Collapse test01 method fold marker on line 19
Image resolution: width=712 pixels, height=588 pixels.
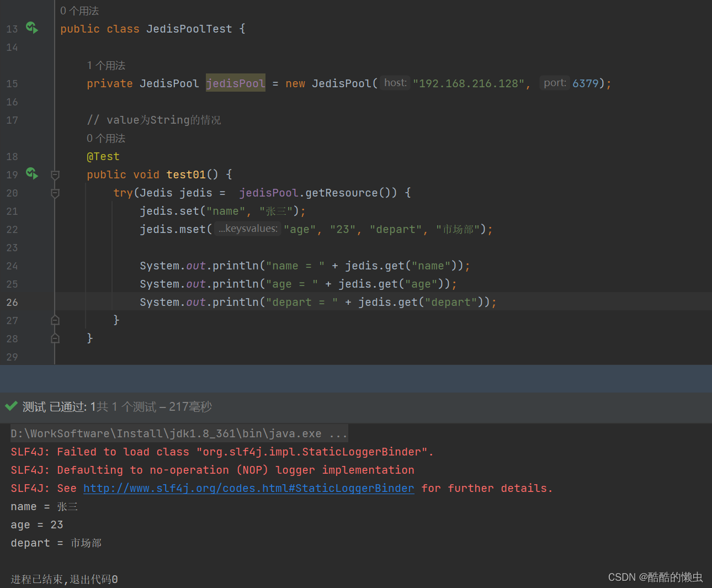point(55,175)
